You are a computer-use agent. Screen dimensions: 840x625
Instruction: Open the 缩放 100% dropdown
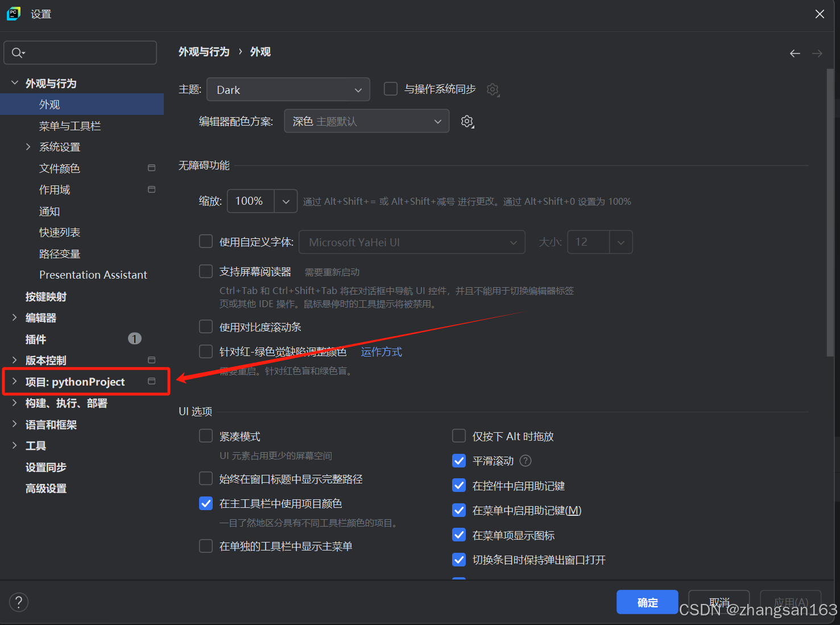[x=286, y=201]
